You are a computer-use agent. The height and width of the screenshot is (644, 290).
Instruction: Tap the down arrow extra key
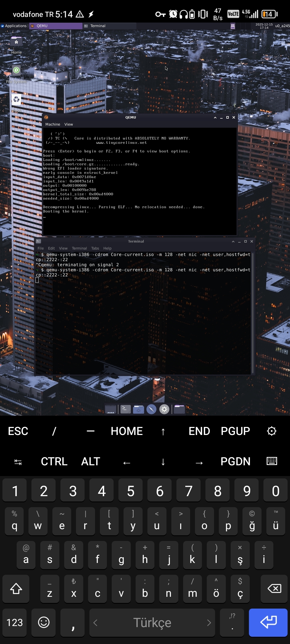click(163, 462)
